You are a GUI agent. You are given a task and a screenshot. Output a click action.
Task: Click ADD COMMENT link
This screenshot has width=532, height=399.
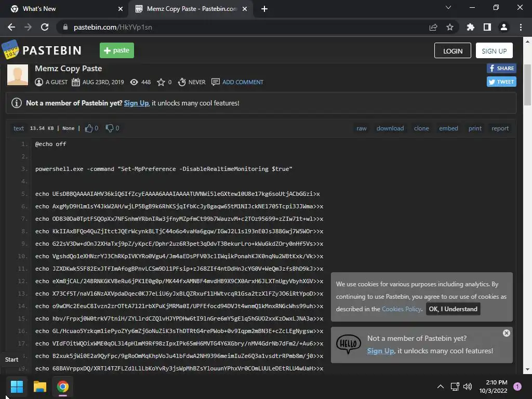pos(243,82)
